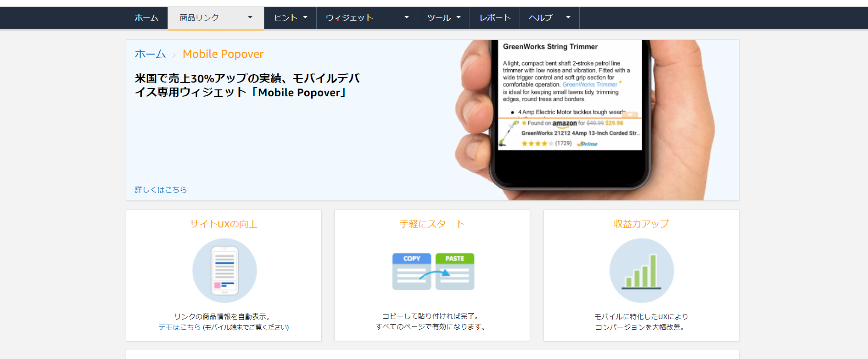The height and width of the screenshot is (359, 868).
Task: Click the orange collapse arrow on popover
Action: [631, 115]
